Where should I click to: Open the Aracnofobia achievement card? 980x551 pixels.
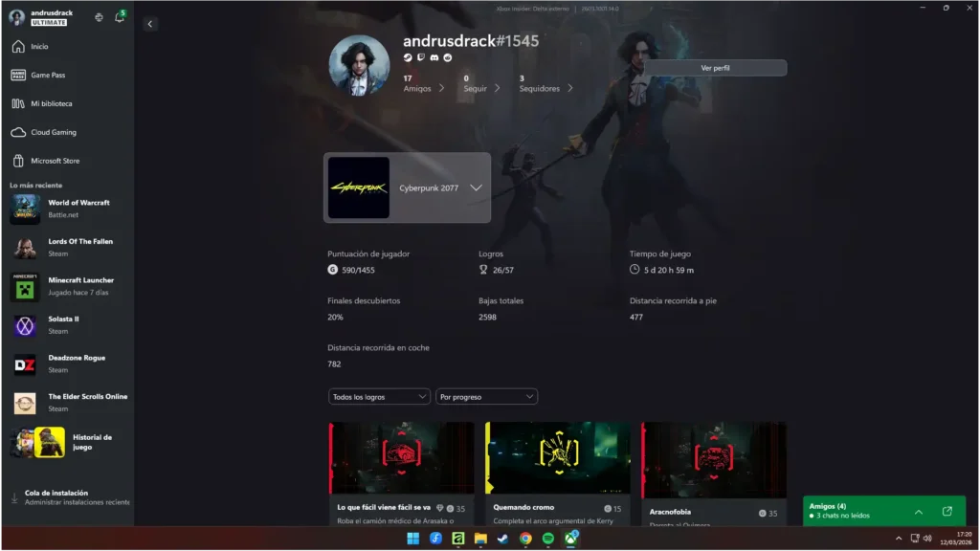(x=714, y=474)
